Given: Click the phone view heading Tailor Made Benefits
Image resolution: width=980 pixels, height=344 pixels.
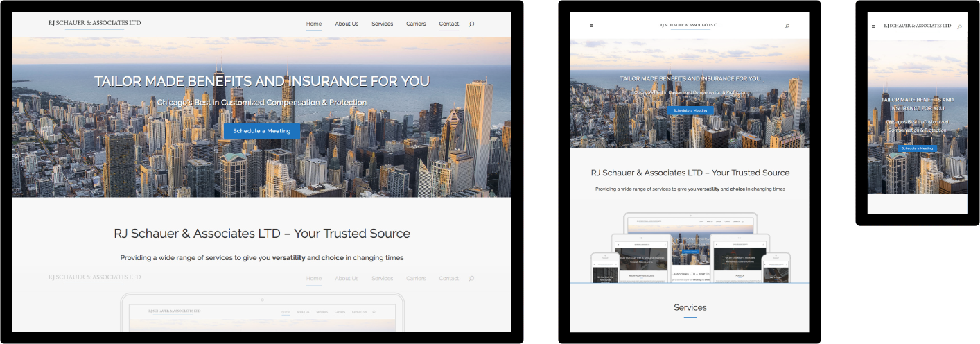Looking at the screenshot, I should point(917,104).
